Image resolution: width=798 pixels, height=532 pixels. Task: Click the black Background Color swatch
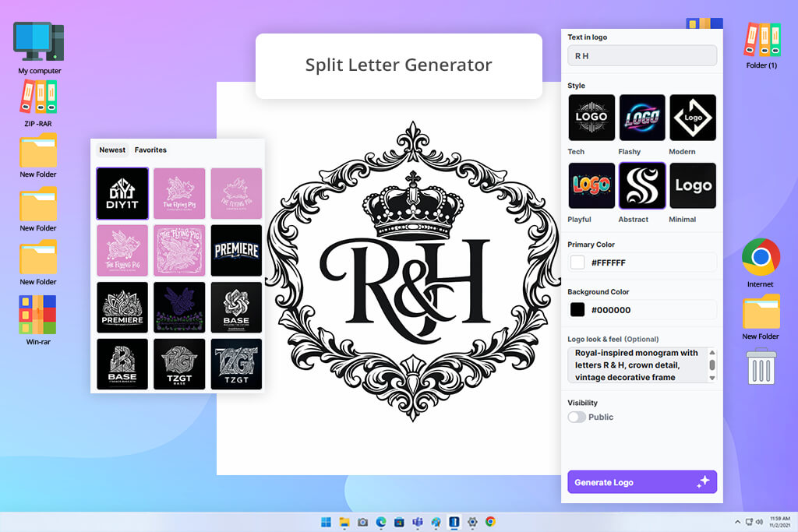coord(577,310)
